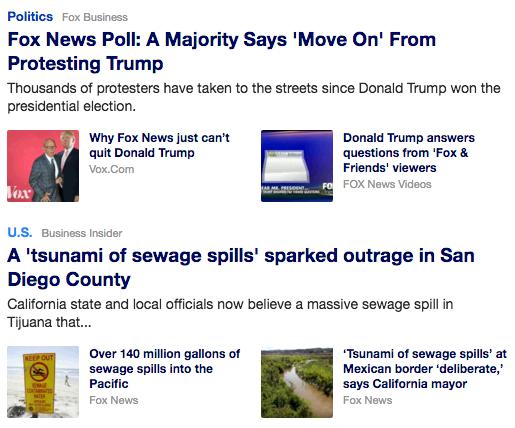Open the Fox News Poll 'Move On' headline
This screenshot has height=428, width=515.
pos(222,51)
